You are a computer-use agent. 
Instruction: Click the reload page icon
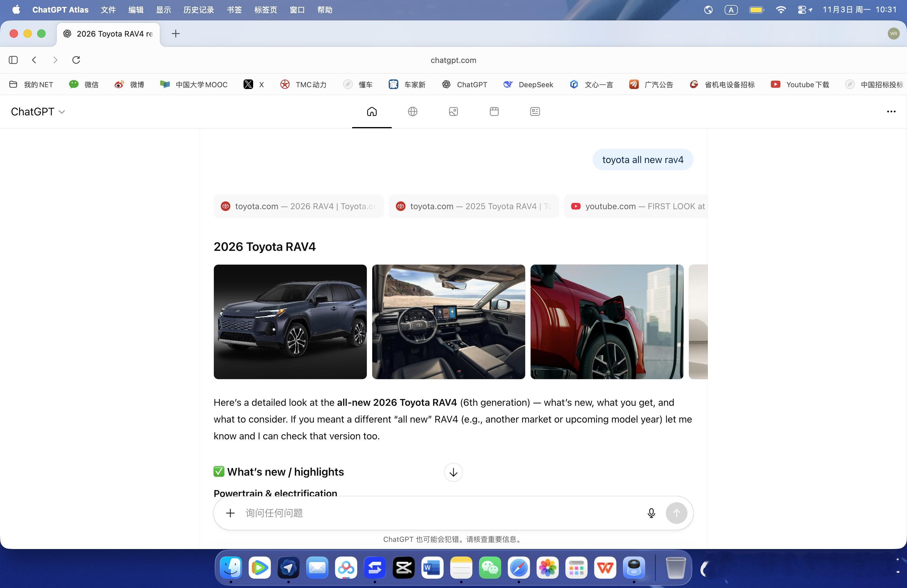pyautogui.click(x=76, y=60)
